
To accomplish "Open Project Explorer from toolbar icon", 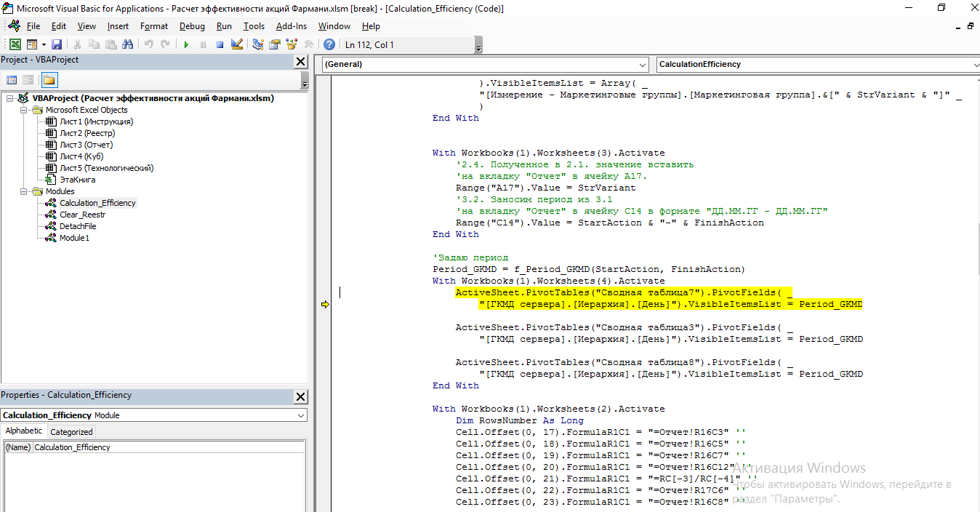I will coord(258,44).
